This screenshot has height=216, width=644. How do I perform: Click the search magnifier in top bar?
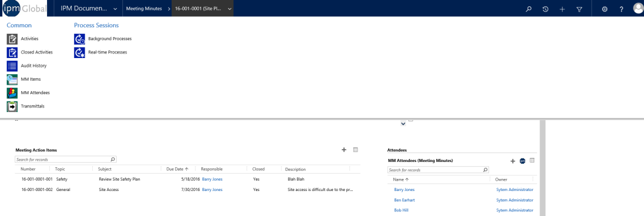[529, 9]
